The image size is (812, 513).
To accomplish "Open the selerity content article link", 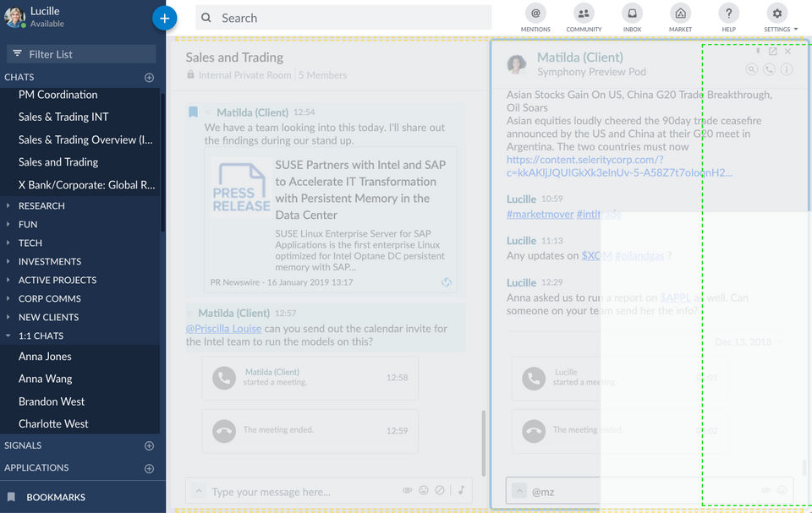I will pos(619,166).
